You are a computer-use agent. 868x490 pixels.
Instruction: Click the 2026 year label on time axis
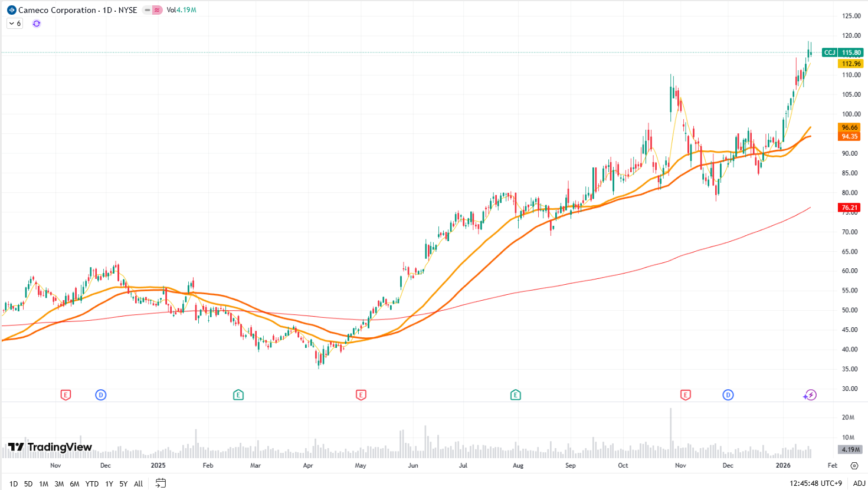point(783,465)
